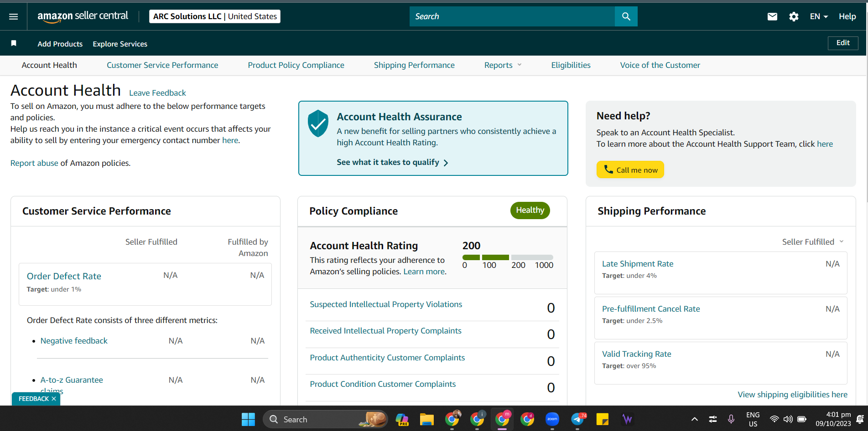868x431 pixels.
Task: Open the Seller Fulfilled dropdown in Shipping Performance
Action: [813, 242]
